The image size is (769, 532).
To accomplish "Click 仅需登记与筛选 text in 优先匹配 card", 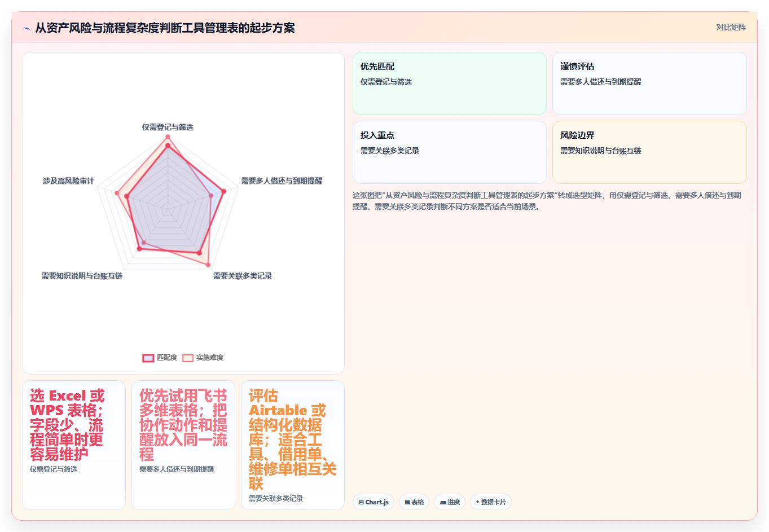I will click(386, 82).
